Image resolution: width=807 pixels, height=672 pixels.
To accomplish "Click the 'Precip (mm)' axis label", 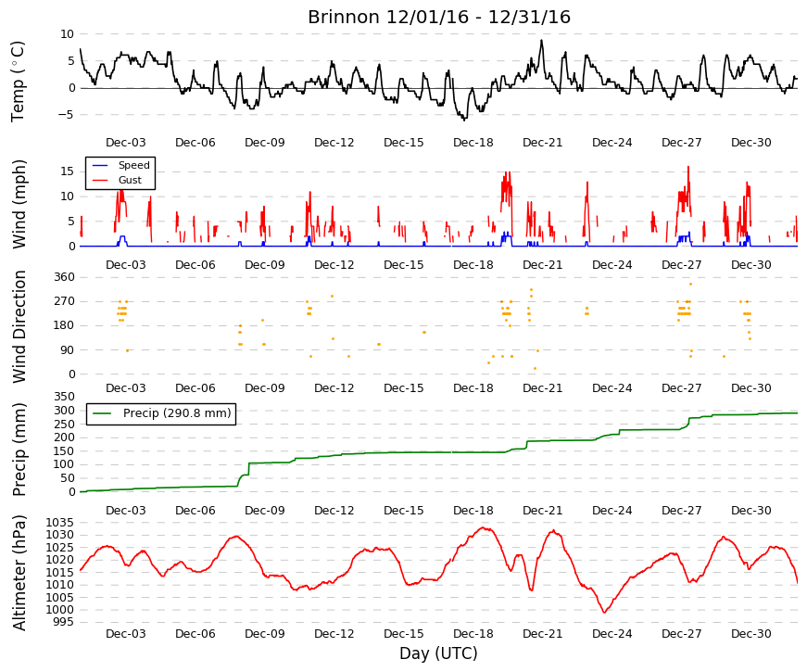I will point(19,449).
